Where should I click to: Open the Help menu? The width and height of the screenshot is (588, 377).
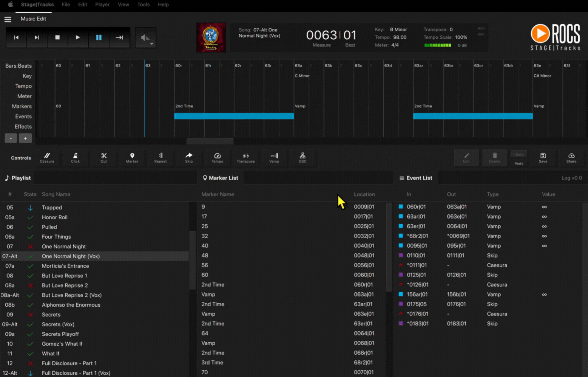(x=163, y=5)
